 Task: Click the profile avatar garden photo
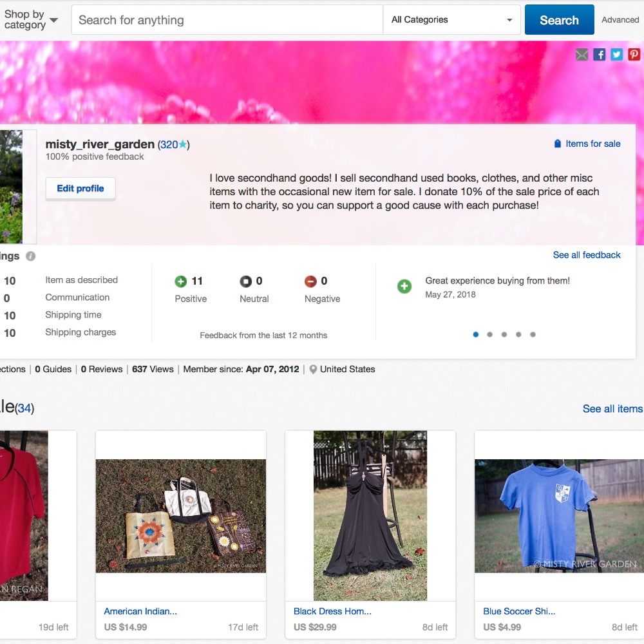(11, 187)
